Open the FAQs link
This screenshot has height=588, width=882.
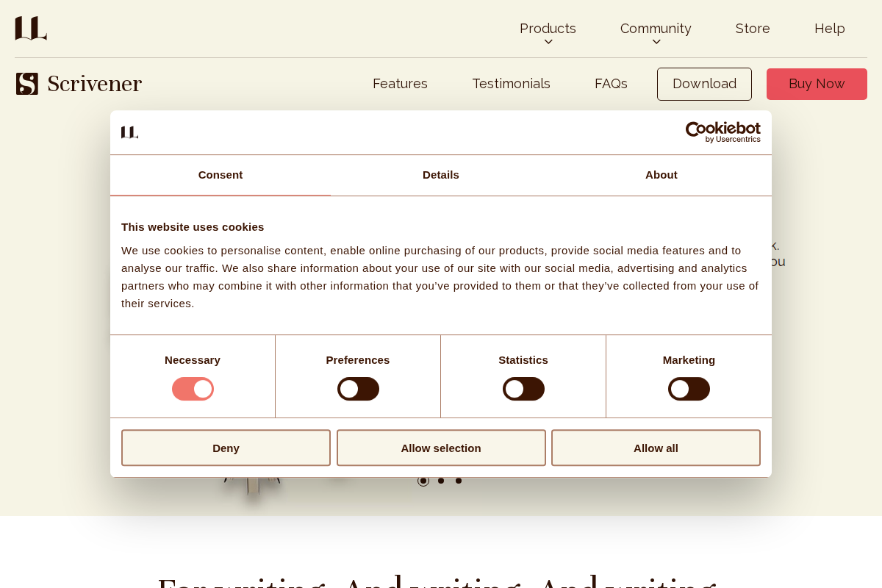611,84
